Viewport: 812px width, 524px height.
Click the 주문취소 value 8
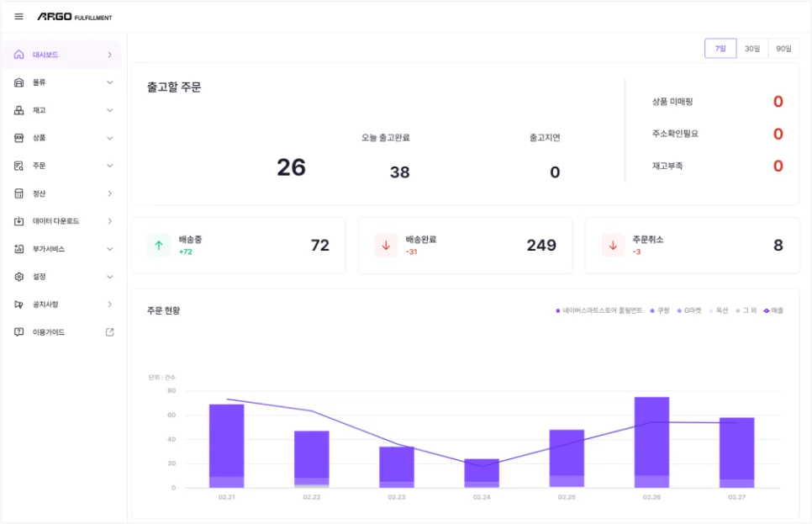coord(778,245)
